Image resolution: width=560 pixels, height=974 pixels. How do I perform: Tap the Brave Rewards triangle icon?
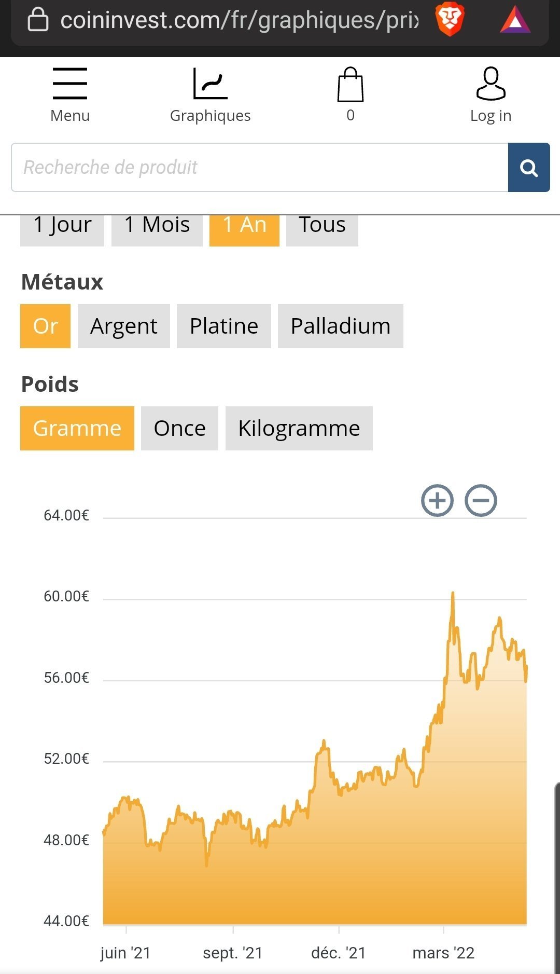click(x=515, y=20)
